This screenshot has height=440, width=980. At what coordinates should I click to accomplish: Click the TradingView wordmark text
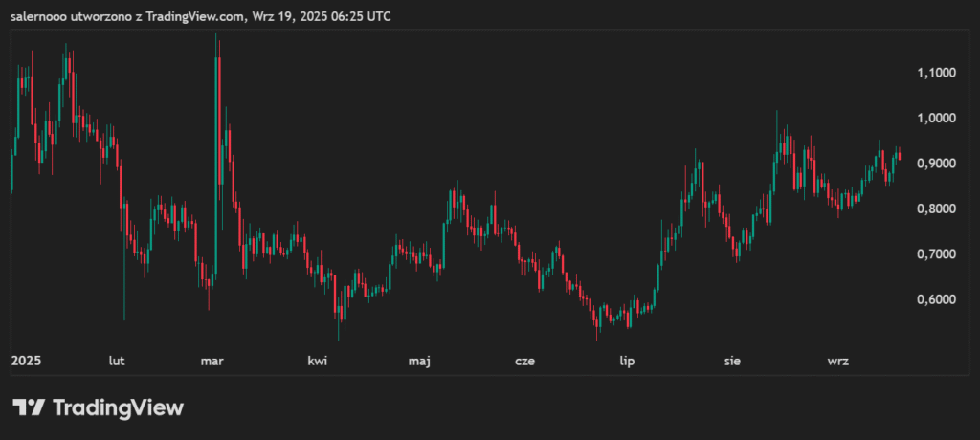tap(117, 407)
